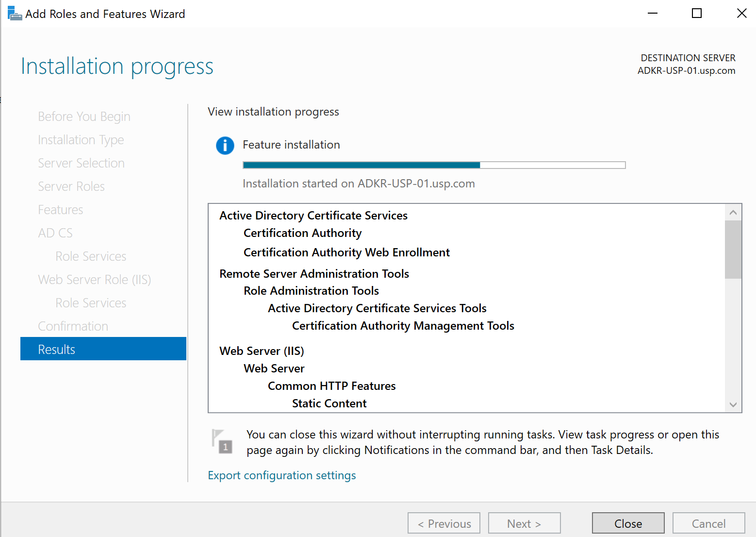Click the Installation started on ADKR-USP-01.usp.com text
Image resolution: width=756 pixels, height=537 pixels.
click(x=359, y=184)
